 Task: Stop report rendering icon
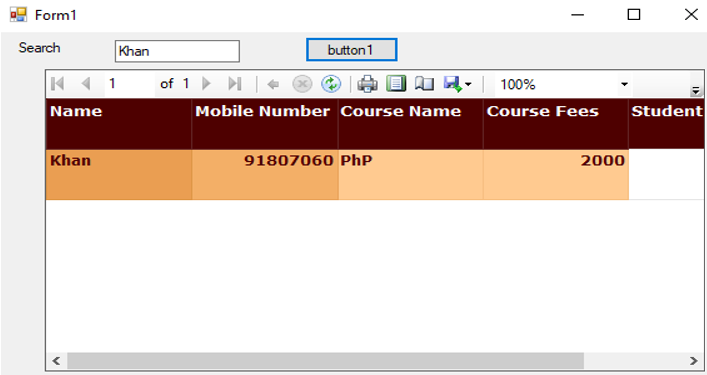[x=302, y=84]
